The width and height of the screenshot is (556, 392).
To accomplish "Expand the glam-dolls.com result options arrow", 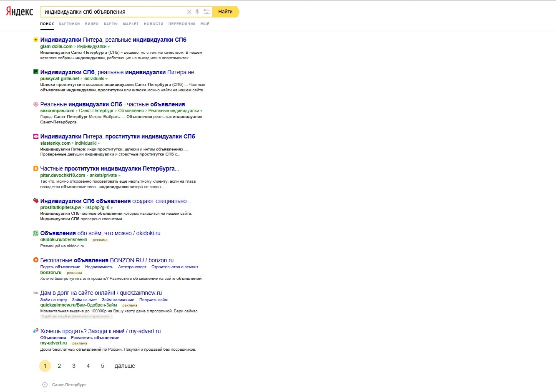I will coord(109,47).
